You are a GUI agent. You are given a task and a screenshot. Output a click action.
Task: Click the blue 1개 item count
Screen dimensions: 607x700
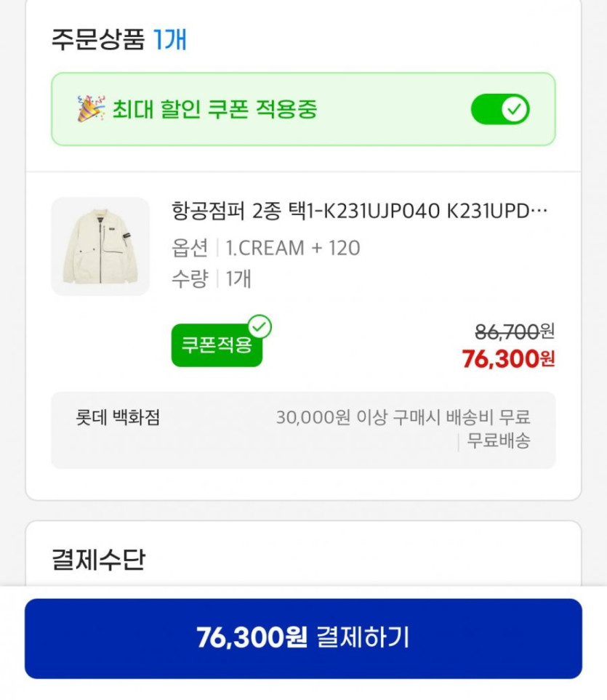coord(170,39)
